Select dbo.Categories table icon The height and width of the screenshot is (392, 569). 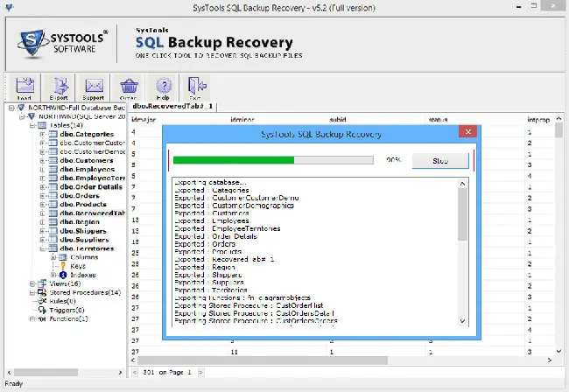(53, 134)
